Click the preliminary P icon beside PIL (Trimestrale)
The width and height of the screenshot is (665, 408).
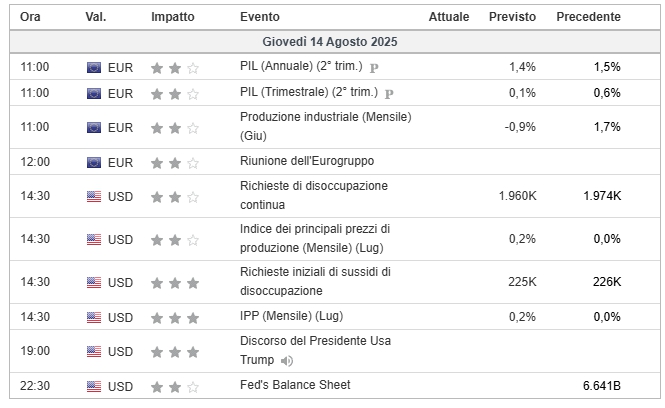[389, 94]
